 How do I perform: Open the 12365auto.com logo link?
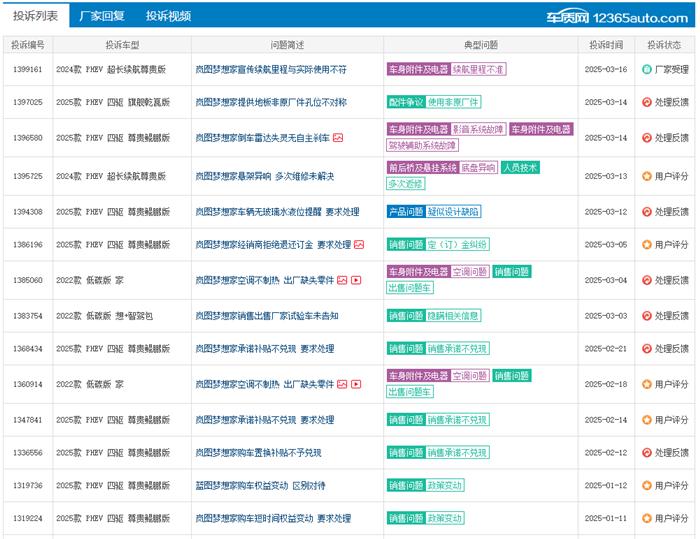[617, 17]
